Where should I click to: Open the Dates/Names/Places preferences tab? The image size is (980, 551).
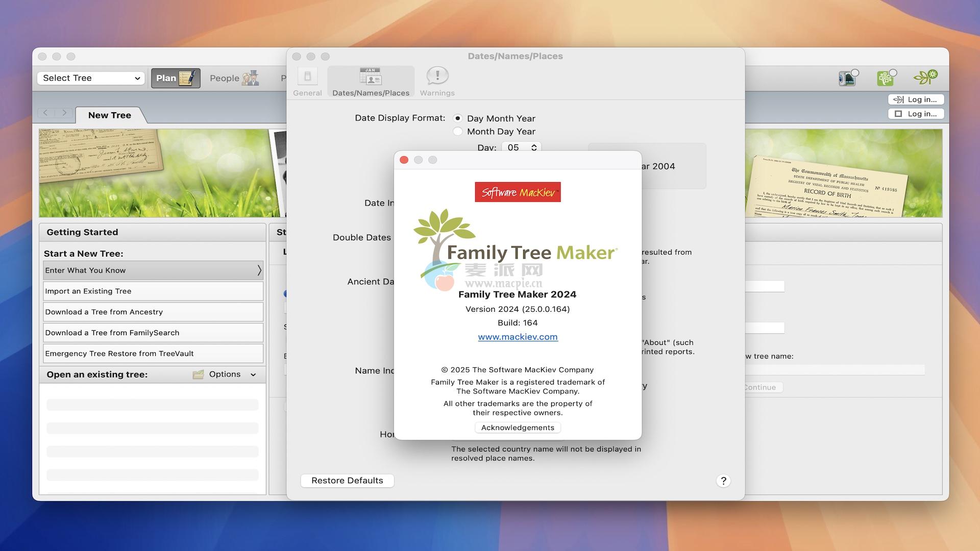(x=371, y=82)
